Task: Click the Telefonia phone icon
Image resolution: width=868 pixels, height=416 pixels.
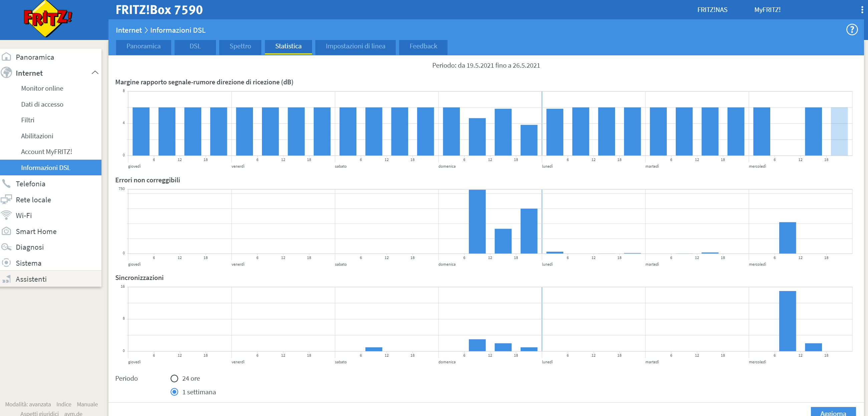Action: [6, 183]
